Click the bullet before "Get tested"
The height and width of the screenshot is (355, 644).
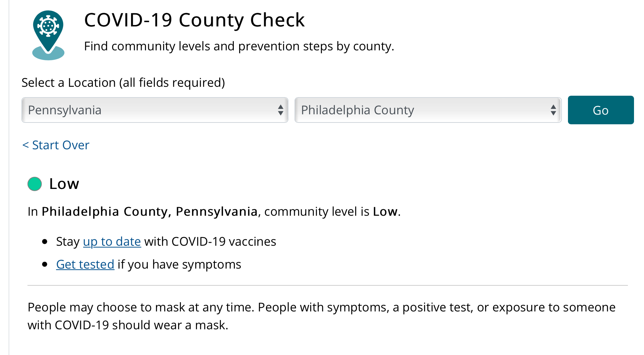pos(45,265)
